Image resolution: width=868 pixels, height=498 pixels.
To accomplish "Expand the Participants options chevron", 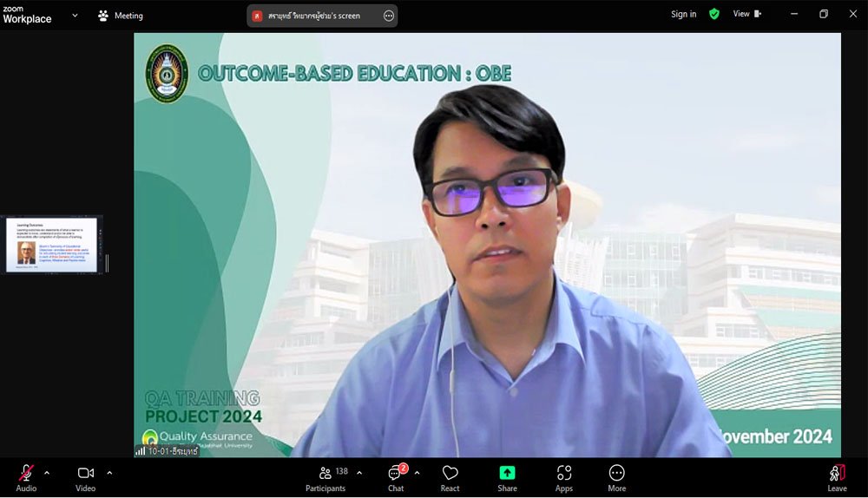I will [359, 473].
